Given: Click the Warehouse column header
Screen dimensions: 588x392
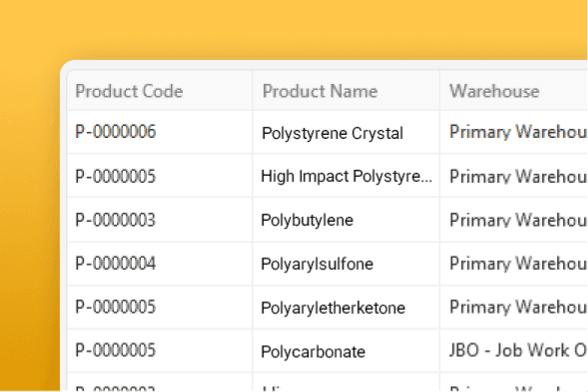Looking at the screenshot, I should [494, 91].
